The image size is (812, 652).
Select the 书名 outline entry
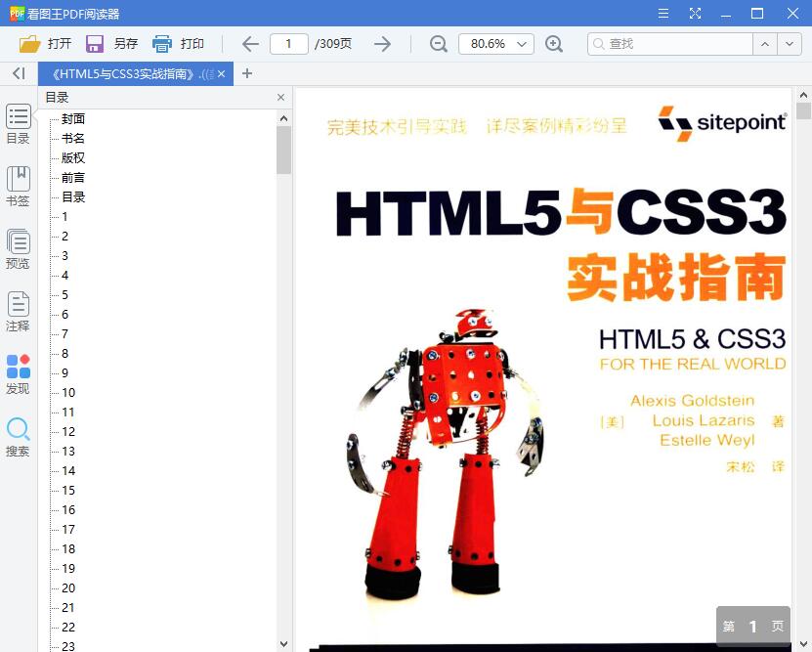[73, 138]
